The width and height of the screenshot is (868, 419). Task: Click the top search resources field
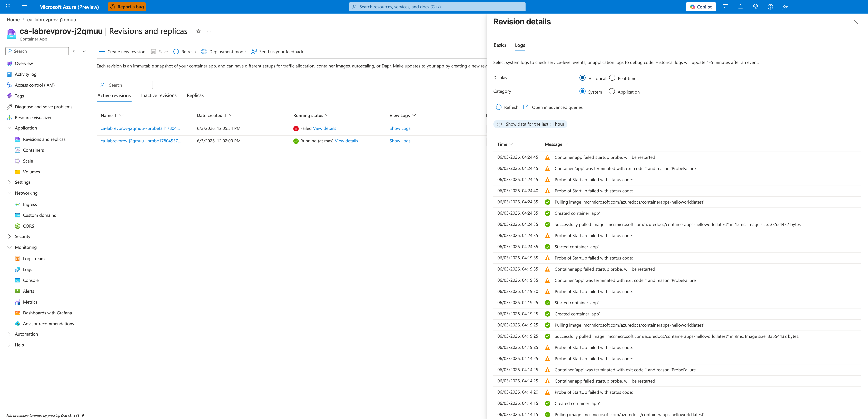click(437, 7)
